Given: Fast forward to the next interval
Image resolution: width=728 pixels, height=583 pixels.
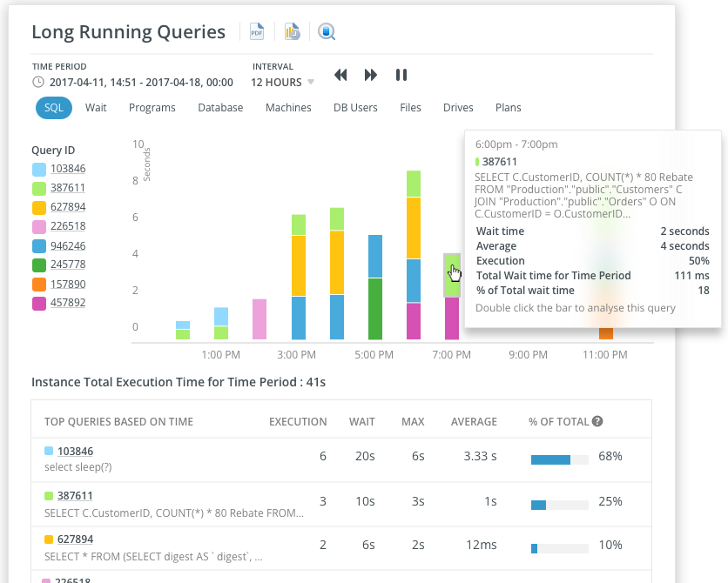Looking at the screenshot, I should pyautogui.click(x=370, y=75).
